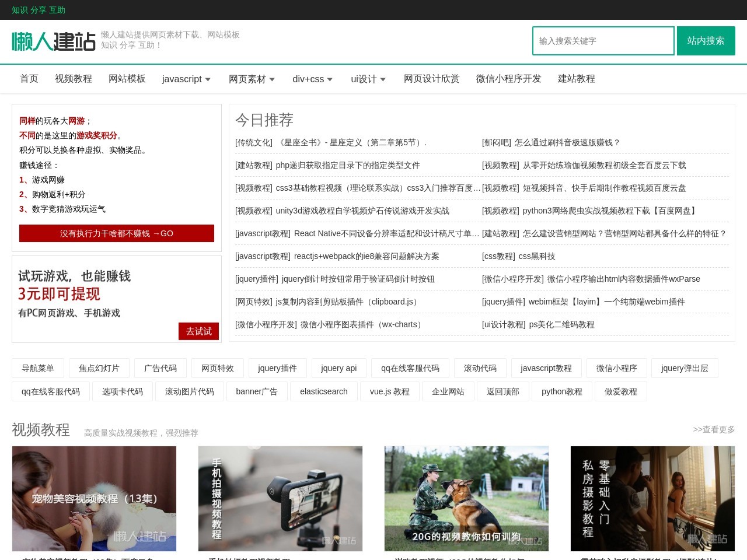The height and width of the screenshot is (560, 747).
Task: Select the jquery插件 tag
Action: tap(277, 368)
